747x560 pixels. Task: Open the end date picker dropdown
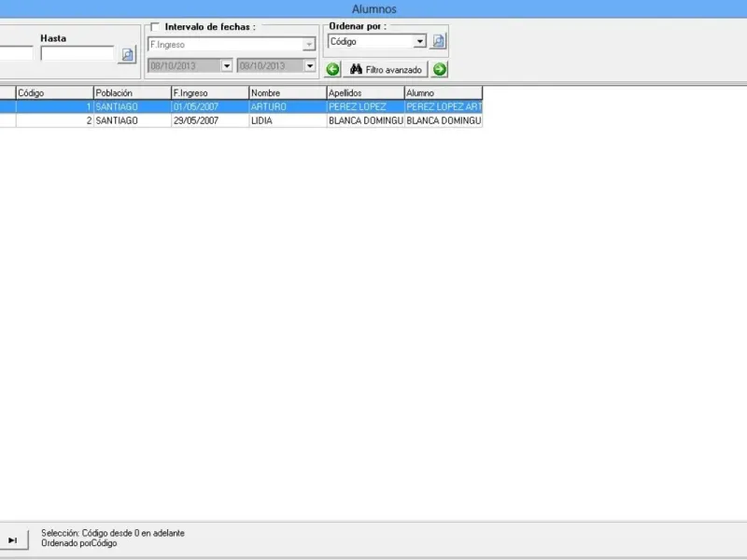(310, 65)
